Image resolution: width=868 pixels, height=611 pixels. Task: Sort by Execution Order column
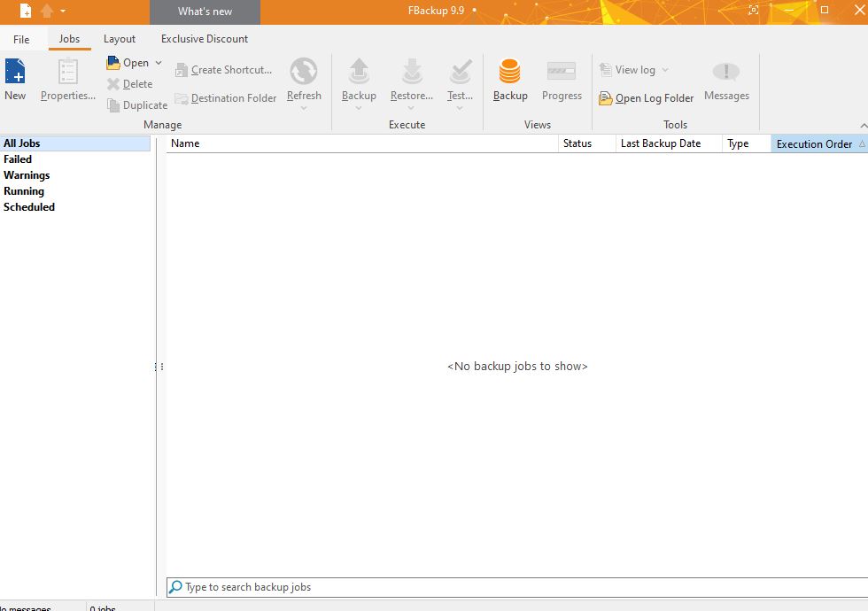(x=819, y=143)
